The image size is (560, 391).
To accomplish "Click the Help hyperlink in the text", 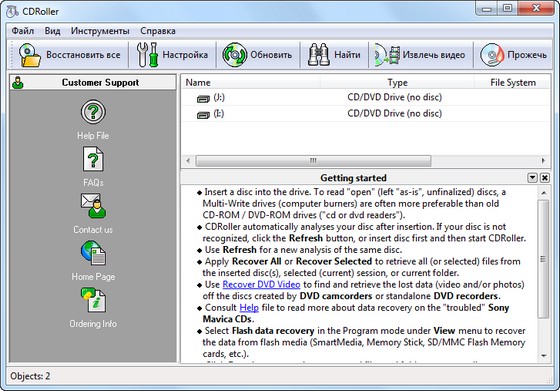I will [x=249, y=307].
